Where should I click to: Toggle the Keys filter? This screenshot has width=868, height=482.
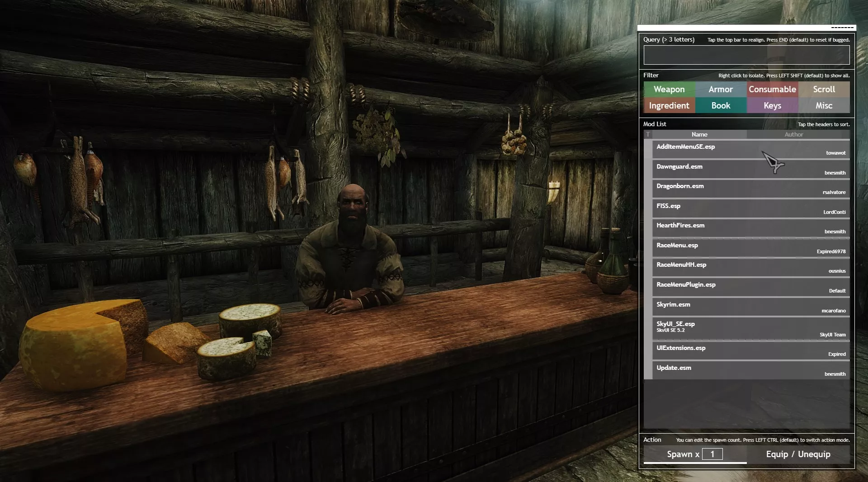click(773, 105)
